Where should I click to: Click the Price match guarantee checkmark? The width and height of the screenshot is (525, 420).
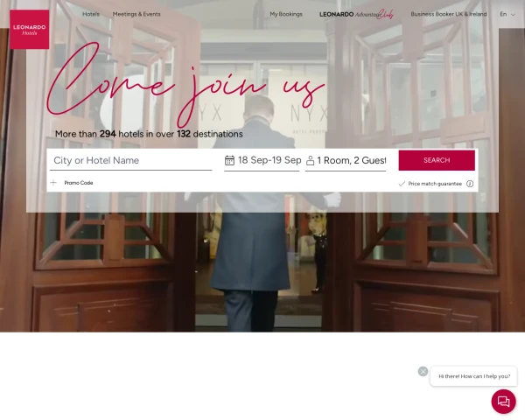pos(402,184)
